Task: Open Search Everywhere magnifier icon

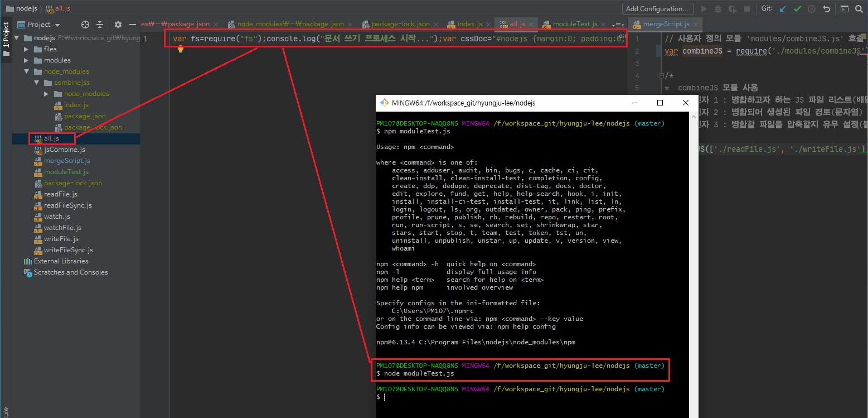Action: [859, 9]
